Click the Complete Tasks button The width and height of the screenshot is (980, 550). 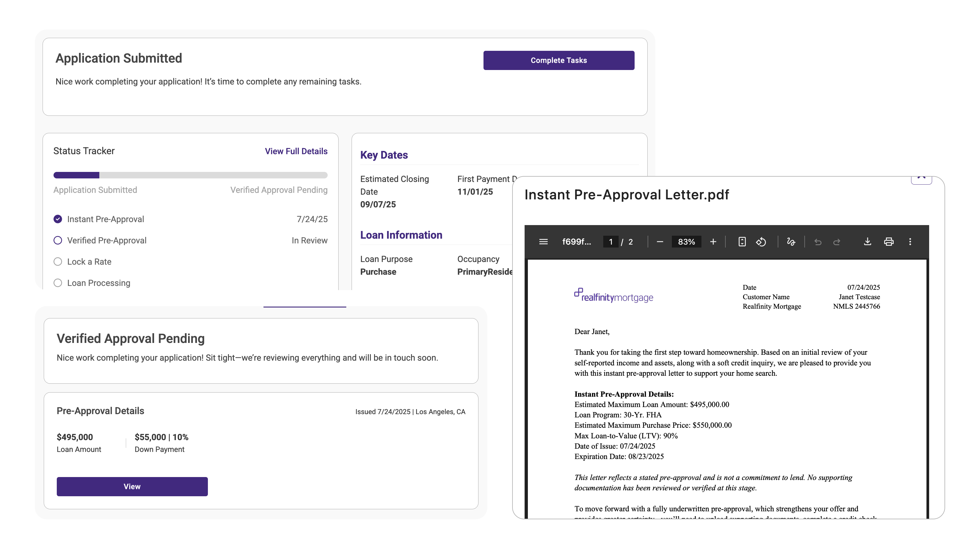[x=559, y=61]
